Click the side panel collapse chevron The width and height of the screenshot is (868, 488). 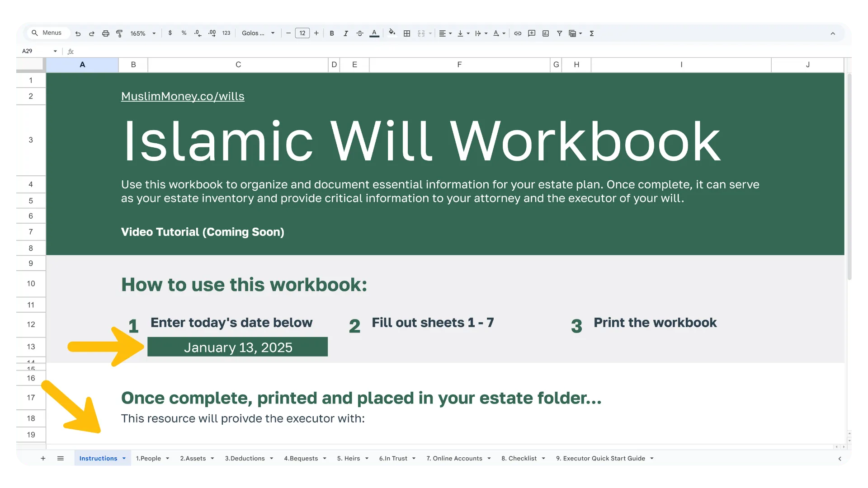840,458
